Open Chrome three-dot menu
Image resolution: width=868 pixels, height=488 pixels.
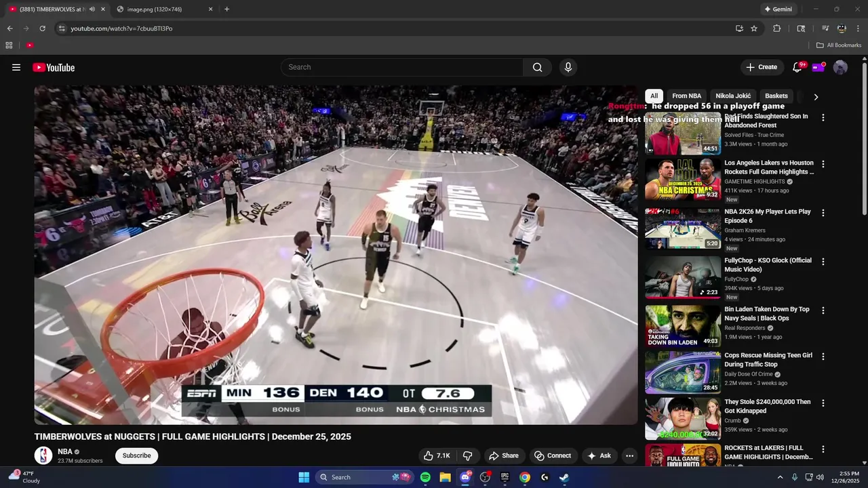point(857,28)
